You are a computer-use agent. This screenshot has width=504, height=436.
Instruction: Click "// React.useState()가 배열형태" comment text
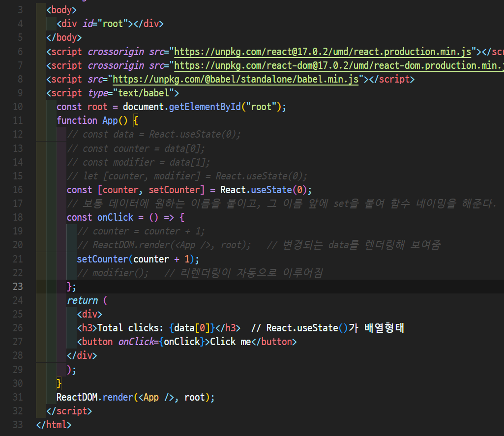click(327, 328)
